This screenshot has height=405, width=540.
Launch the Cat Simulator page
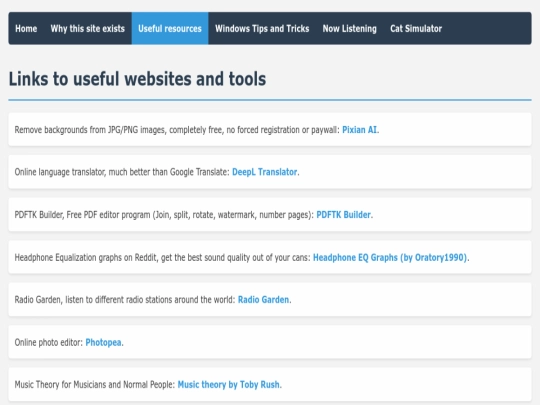pos(416,29)
